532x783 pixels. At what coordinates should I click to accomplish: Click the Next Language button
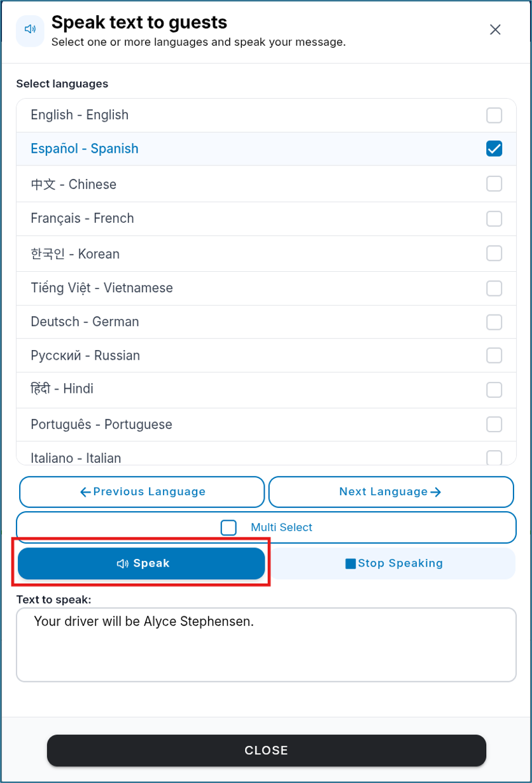tap(391, 491)
